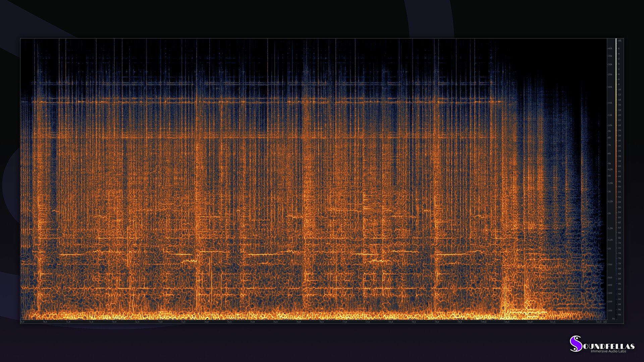Click the 5k frequency scale label
The width and height of the screenshot is (644, 362).
pyautogui.click(x=609, y=164)
